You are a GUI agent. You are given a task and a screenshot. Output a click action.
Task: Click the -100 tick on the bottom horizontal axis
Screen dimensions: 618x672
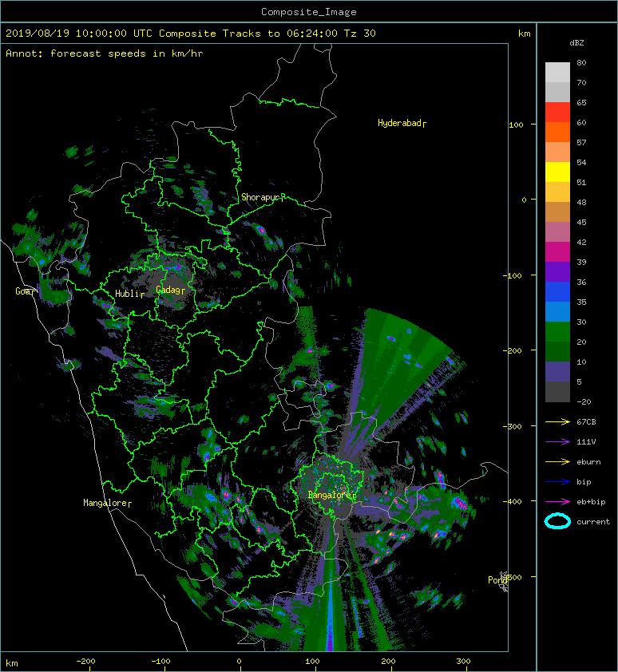point(160,662)
